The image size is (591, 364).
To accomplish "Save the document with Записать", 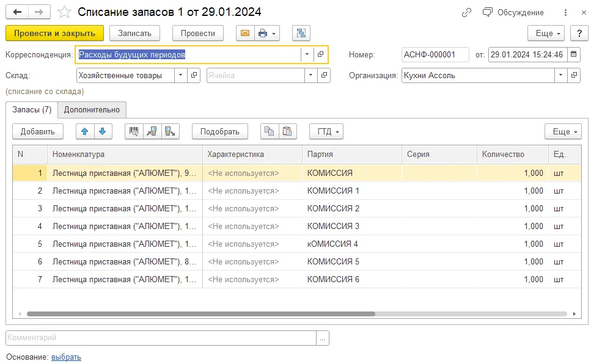I will point(134,33).
